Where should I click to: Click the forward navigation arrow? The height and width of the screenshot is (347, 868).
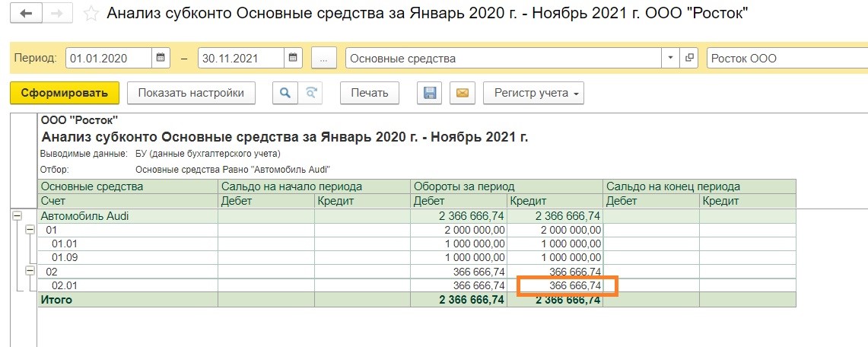[x=56, y=14]
